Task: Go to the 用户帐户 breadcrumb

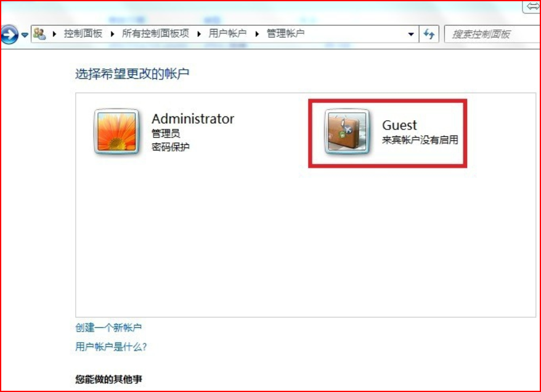Action: [x=227, y=33]
